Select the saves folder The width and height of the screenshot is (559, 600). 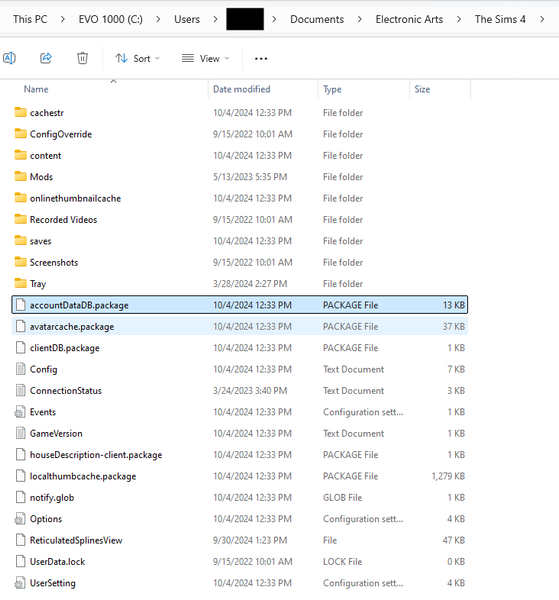(240, 241)
